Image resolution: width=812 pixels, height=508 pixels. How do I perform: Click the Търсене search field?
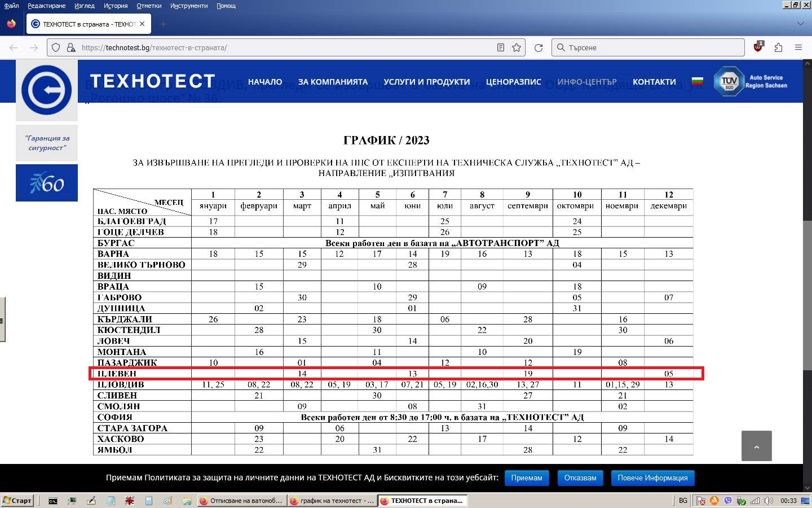pyautogui.click(x=648, y=48)
